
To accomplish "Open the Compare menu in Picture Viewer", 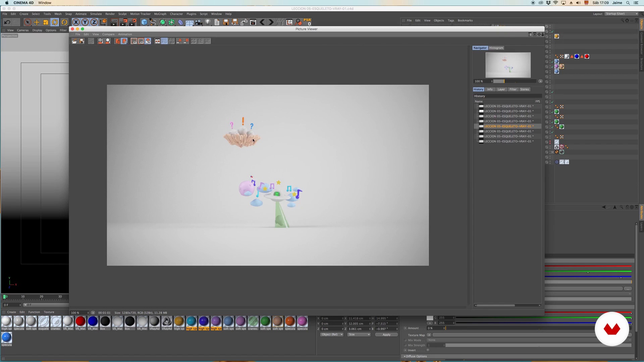I will [108, 34].
